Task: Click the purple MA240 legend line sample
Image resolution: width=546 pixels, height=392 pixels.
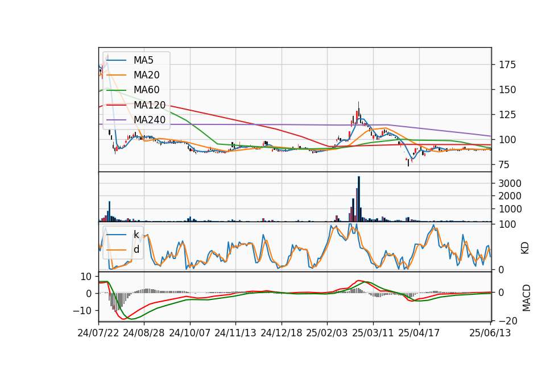Action: click(x=116, y=120)
